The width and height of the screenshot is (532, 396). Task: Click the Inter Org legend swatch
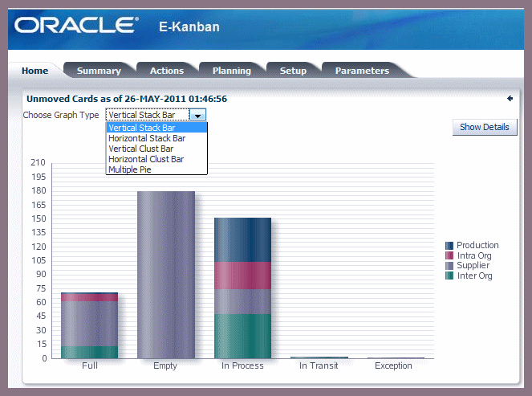[x=449, y=276]
